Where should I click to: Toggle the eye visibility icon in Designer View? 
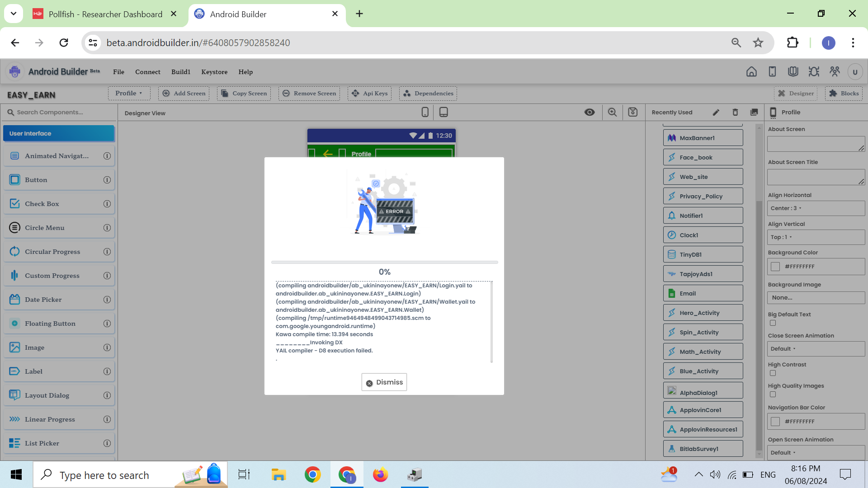click(590, 112)
